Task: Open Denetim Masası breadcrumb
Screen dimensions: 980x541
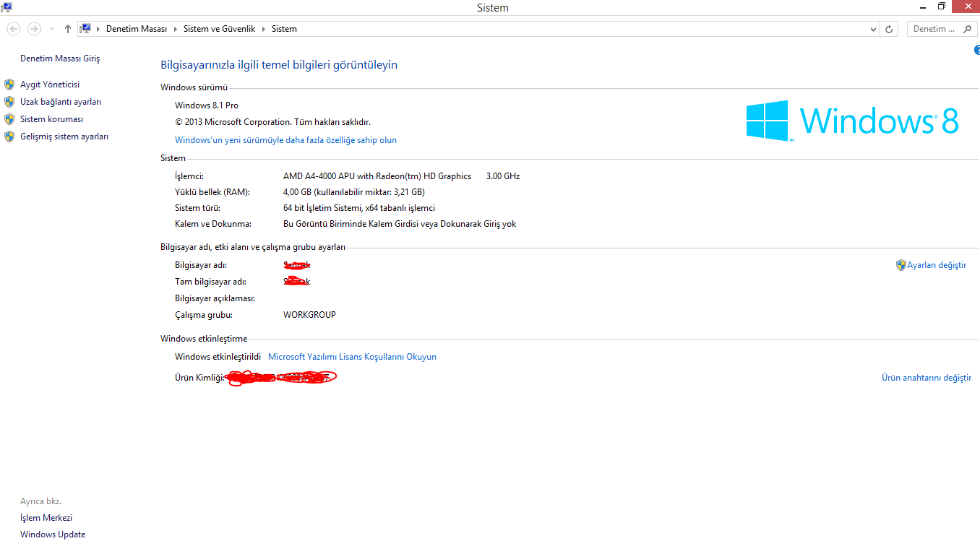Action: (137, 29)
